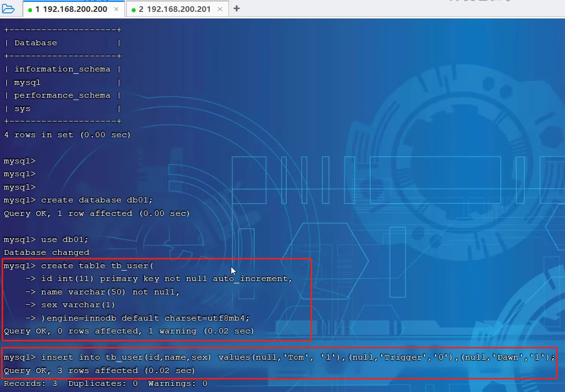
Task: Click the 'use db01;' command line
Action: coord(46,240)
